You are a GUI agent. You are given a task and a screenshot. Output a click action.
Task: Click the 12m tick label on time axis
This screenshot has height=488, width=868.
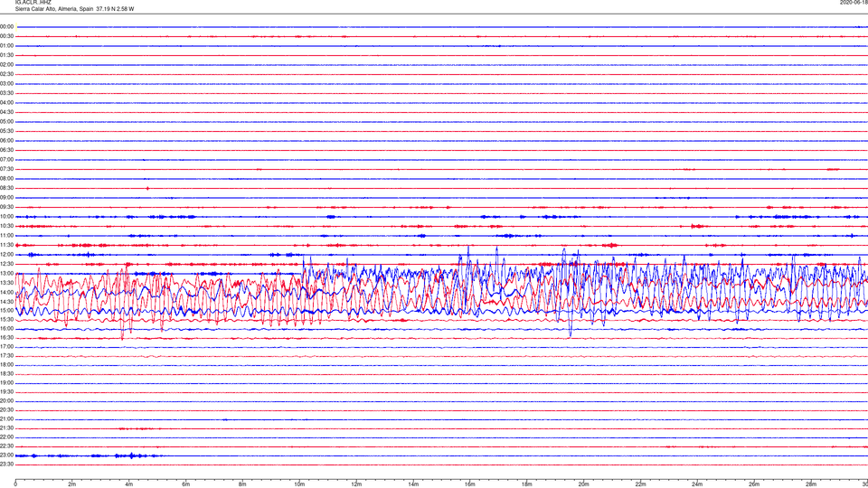click(x=356, y=484)
